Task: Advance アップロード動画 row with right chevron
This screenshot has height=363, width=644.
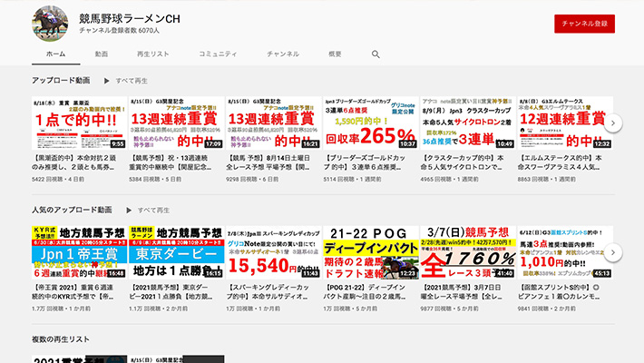Action: coord(613,123)
